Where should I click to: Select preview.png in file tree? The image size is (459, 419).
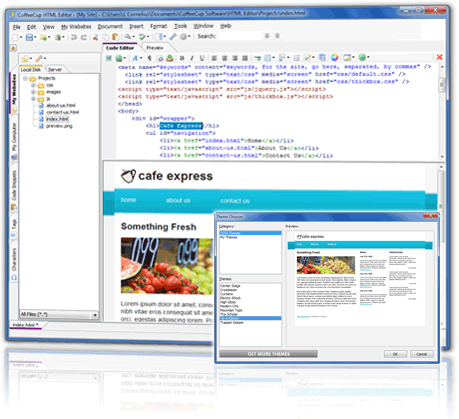(x=59, y=126)
